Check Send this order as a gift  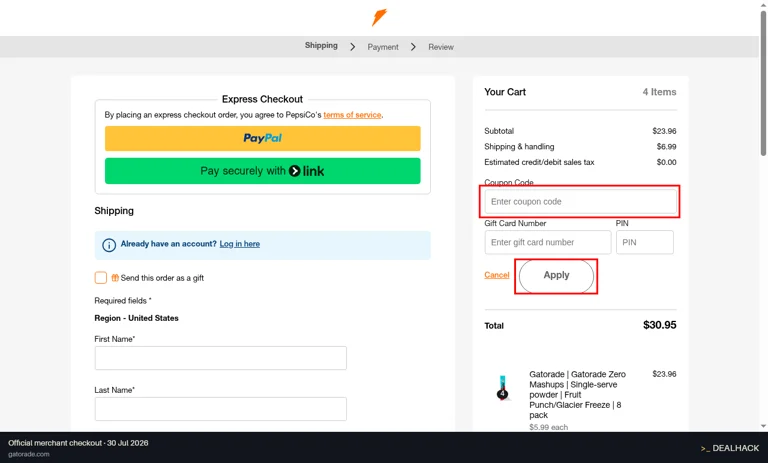100,278
